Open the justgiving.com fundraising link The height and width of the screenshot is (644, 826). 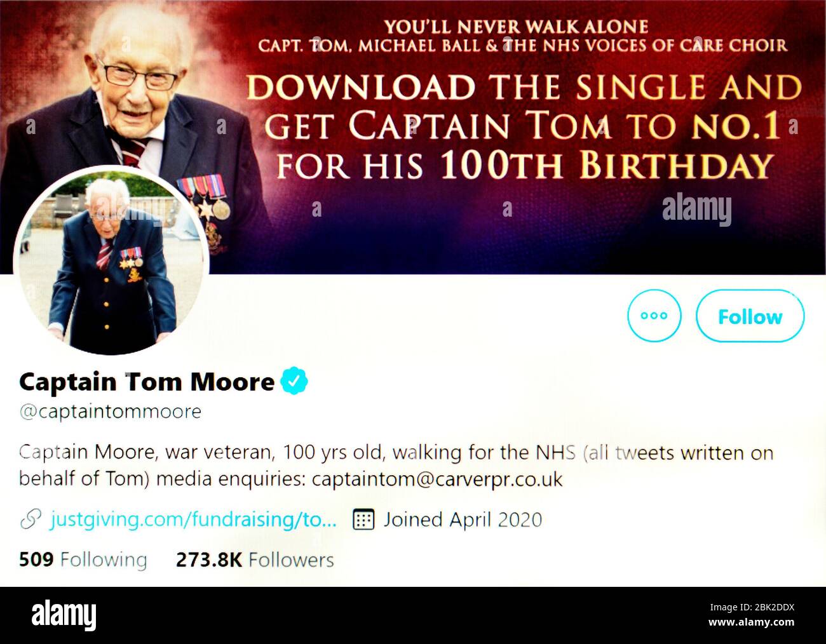(x=193, y=520)
